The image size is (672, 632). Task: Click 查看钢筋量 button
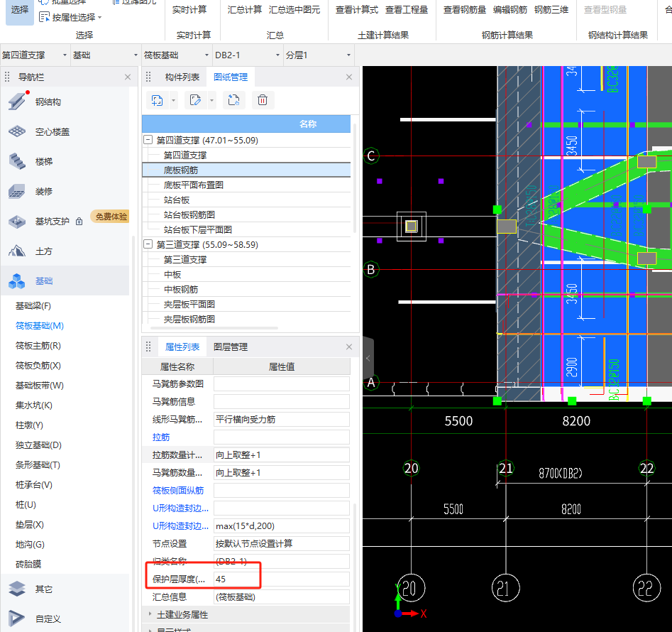[x=465, y=10]
